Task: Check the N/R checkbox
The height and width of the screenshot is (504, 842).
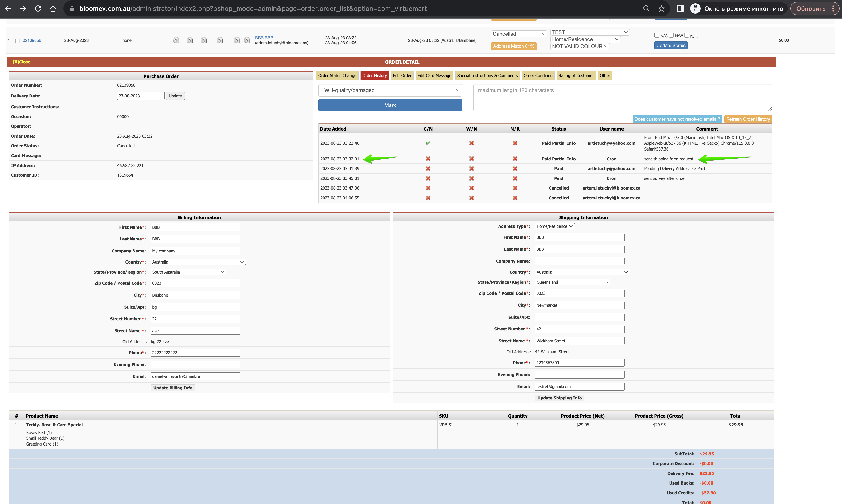Action: (x=686, y=35)
